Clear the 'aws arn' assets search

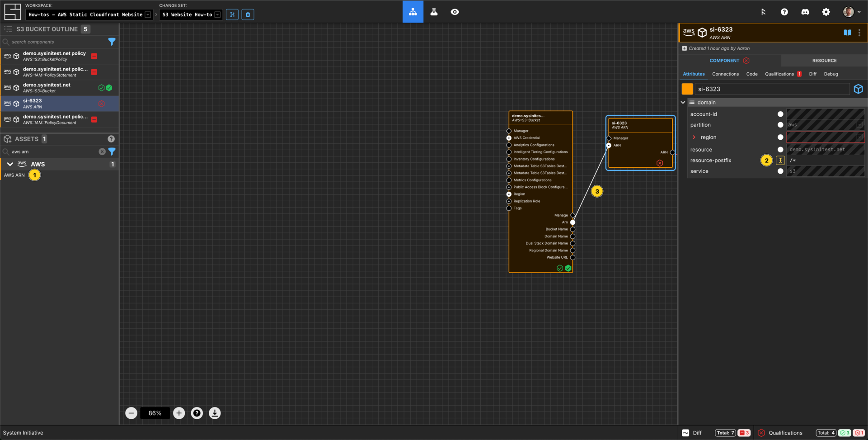(x=102, y=151)
